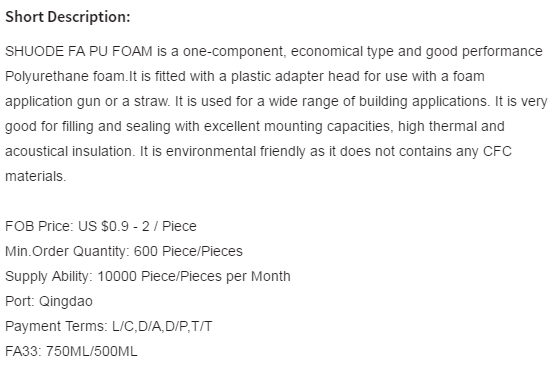Viewport: 556px width, 374px height.
Task: Click the US $0.9 - 2 price value
Action: coord(114,226)
